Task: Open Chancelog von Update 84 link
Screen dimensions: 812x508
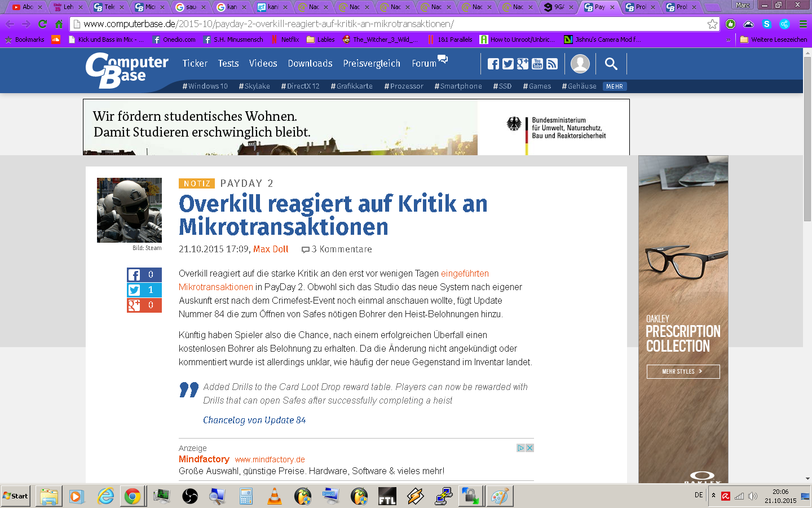Action: [254, 420]
